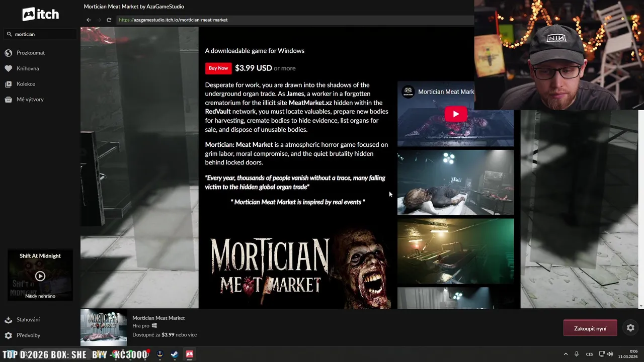Click the red Buy Now button

218,68
